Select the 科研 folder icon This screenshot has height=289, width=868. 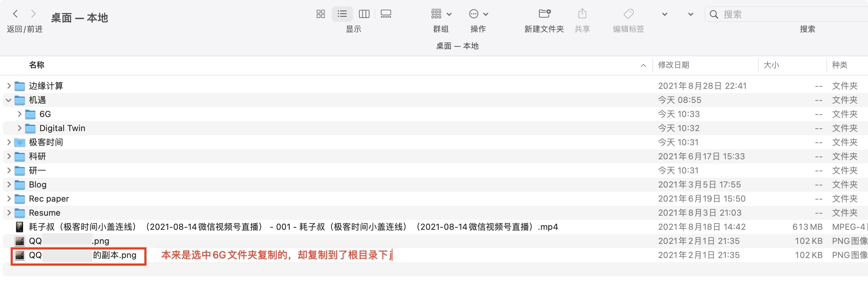20,156
